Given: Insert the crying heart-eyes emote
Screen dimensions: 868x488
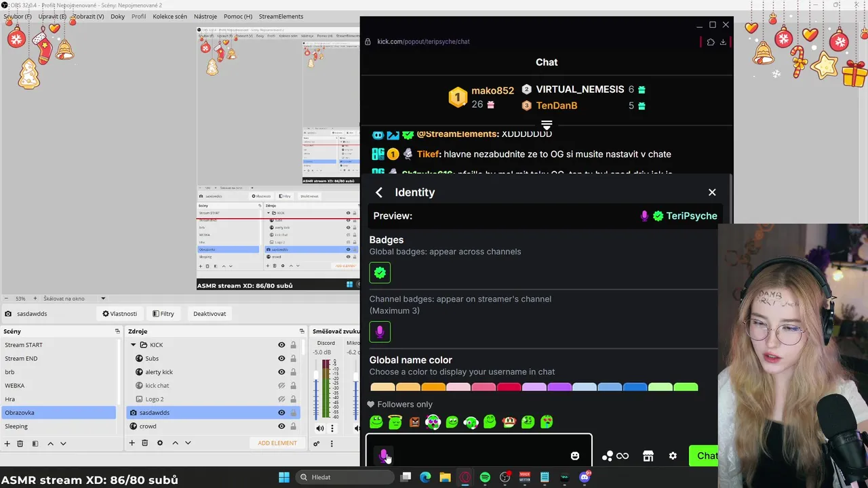Looking at the screenshot, I should click(547, 422).
